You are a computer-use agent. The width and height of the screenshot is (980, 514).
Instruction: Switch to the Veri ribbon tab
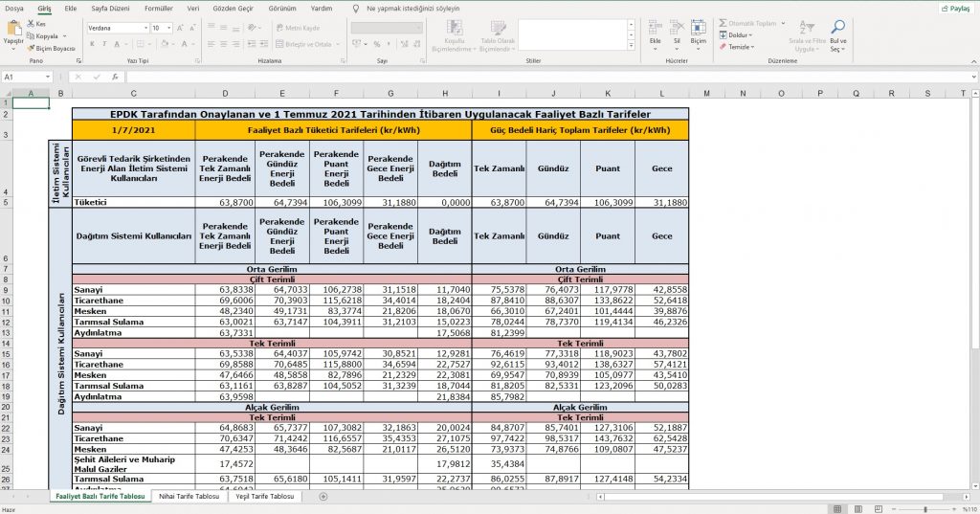(x=193, y=9)
